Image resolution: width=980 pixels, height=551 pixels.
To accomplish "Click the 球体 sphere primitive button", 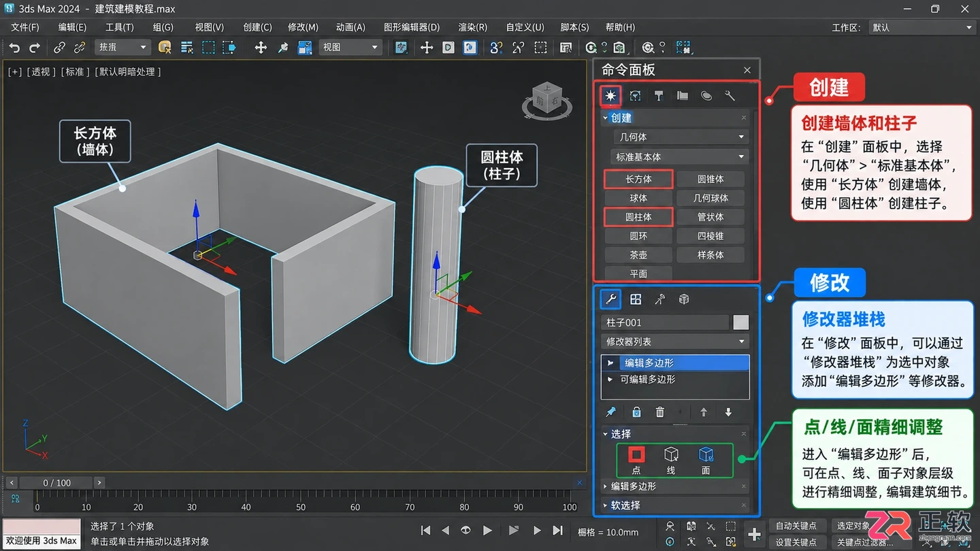I will tap(638, 198).
